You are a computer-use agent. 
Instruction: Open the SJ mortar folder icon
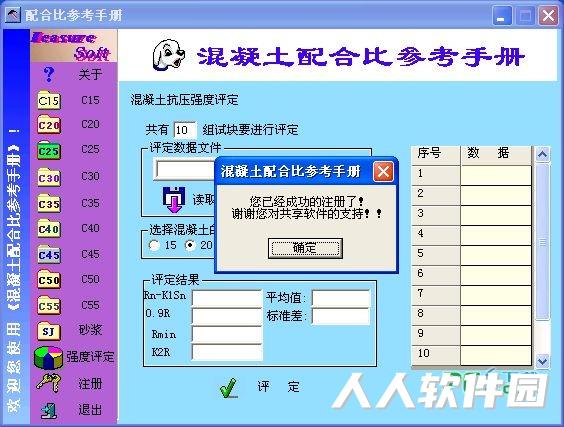49,331
